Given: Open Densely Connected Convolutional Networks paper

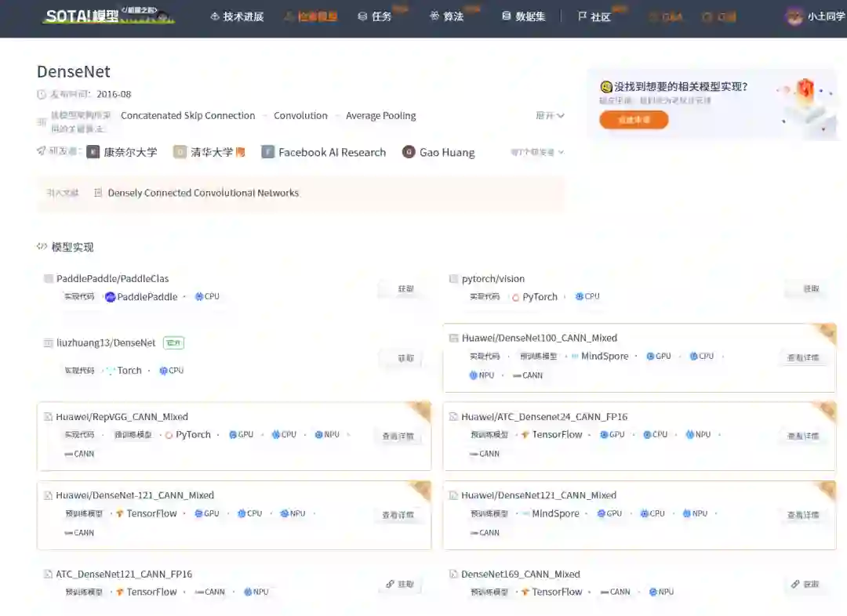Looking at the screenshot, I should click(203, 193).
